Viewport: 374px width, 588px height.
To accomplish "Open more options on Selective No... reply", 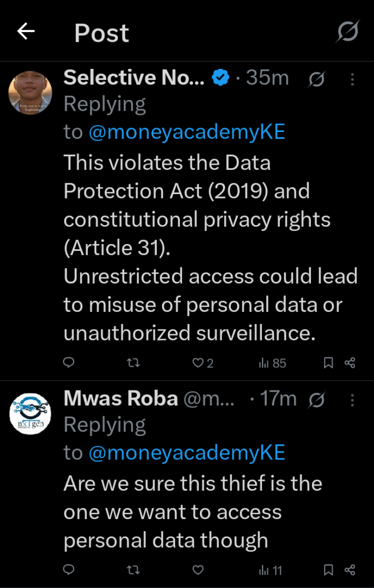I will point(352,79).
